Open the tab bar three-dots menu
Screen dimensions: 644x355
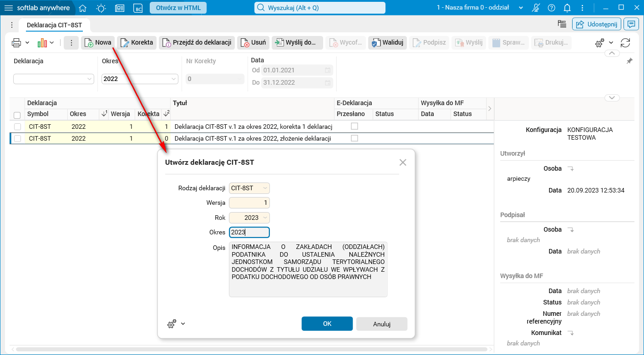(x=12, y=25)
